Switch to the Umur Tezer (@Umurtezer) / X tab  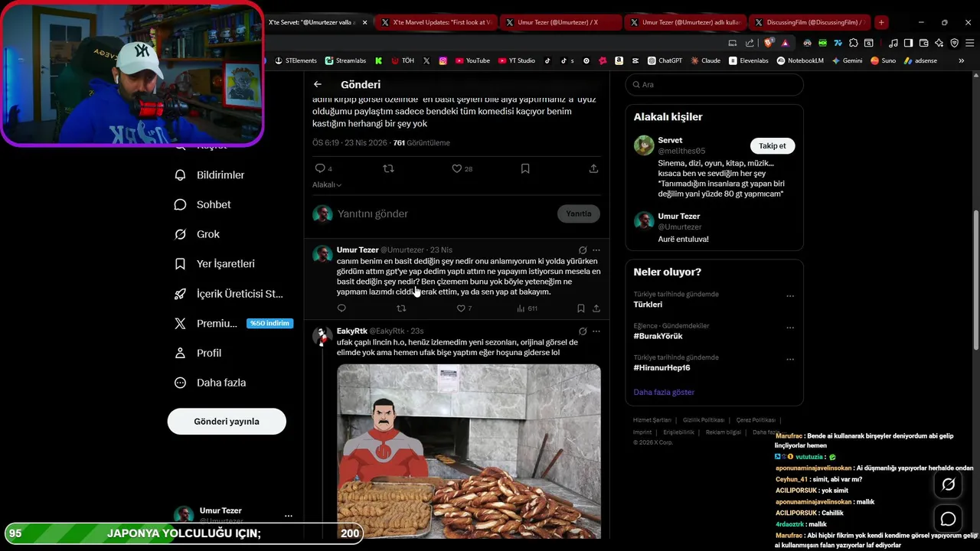561,22
